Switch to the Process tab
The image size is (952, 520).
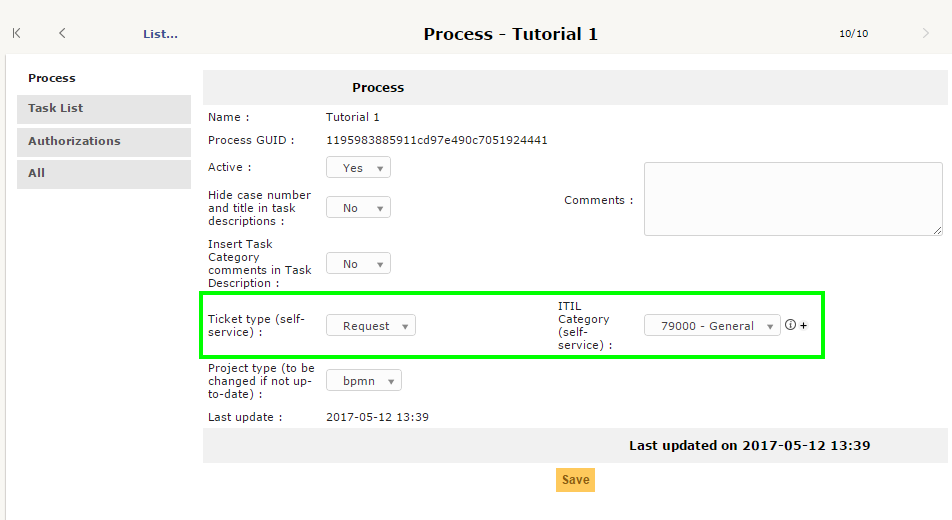pyautogui.click(x=52, y=78)
